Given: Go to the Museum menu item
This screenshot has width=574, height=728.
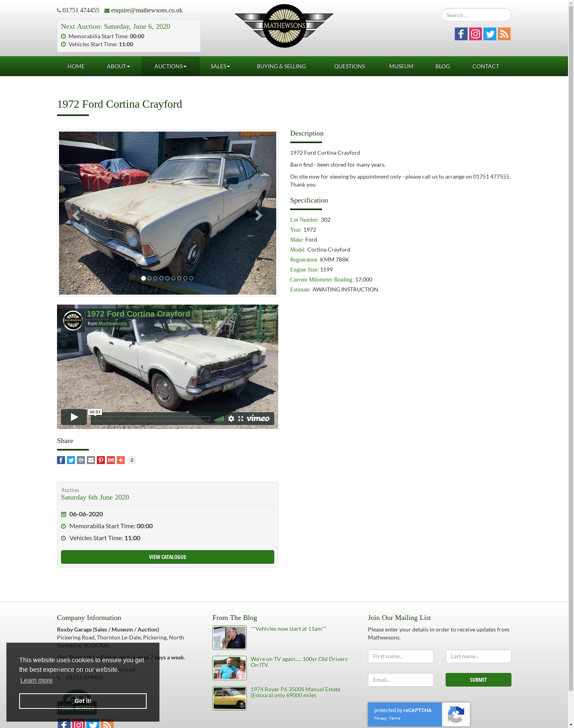Looking at the screenshot, I should click(401, 66).
